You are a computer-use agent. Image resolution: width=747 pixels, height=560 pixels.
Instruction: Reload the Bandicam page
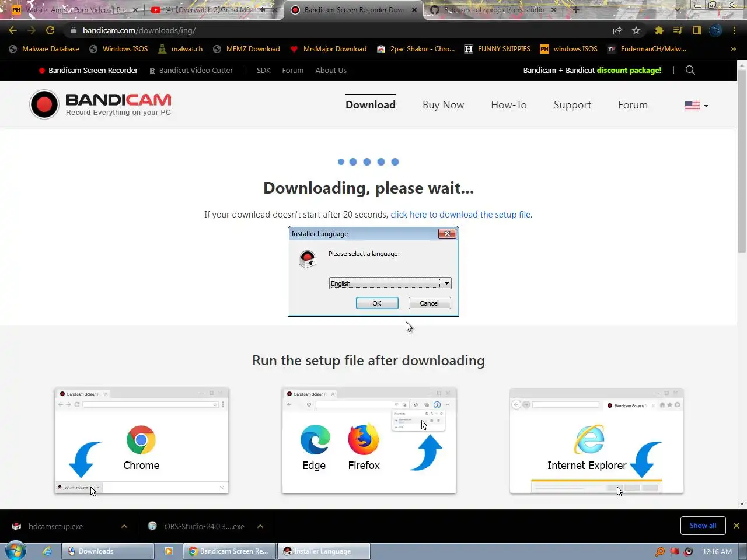[x=50, y=30]
